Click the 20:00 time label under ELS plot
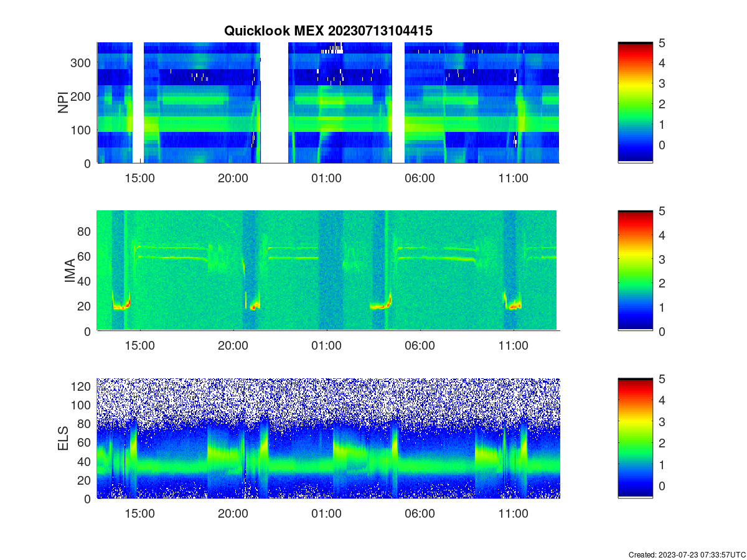The width and height of the screenshot is (747, 560). click(x=233, y=514)
